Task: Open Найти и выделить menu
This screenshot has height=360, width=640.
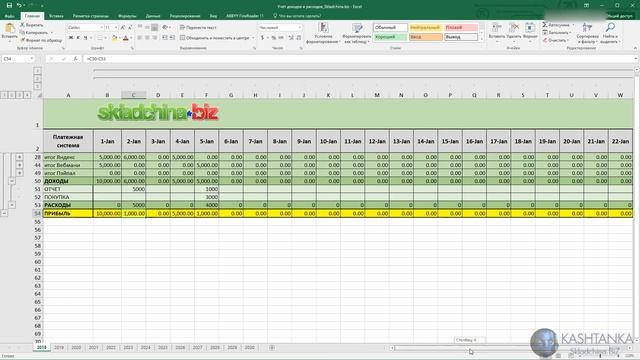Action: [x=610, y=33]
